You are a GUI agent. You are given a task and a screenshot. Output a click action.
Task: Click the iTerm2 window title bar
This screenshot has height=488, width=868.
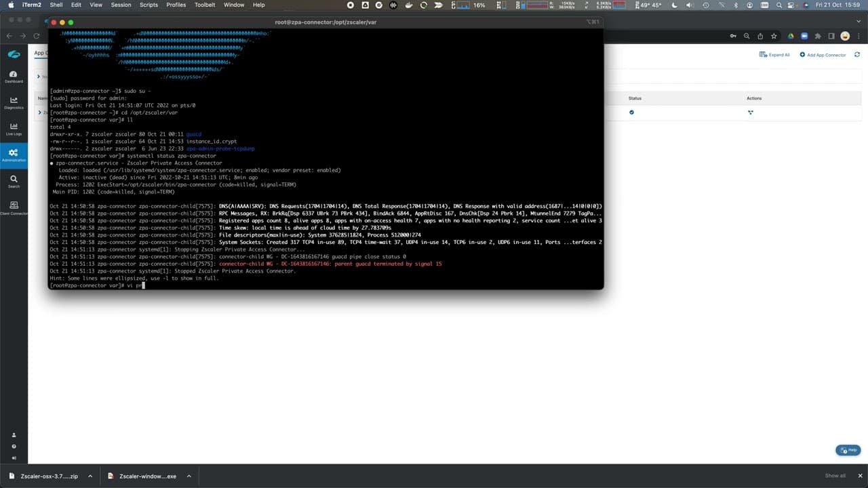325,22
